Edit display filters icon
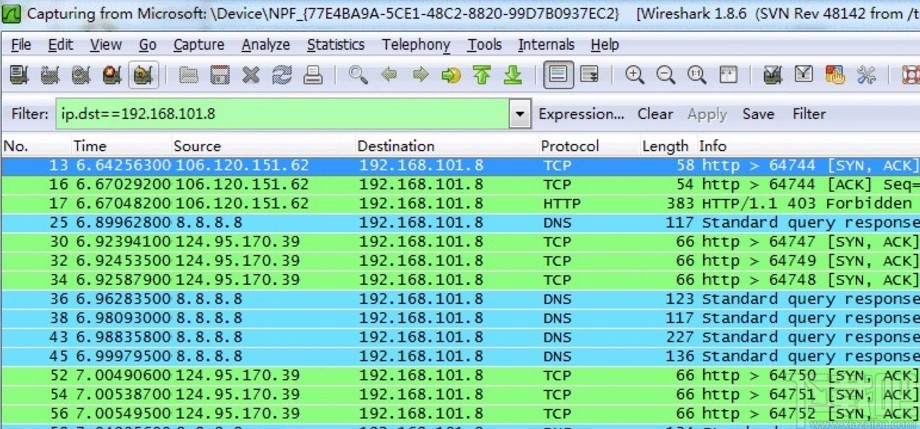 [804, 75]
